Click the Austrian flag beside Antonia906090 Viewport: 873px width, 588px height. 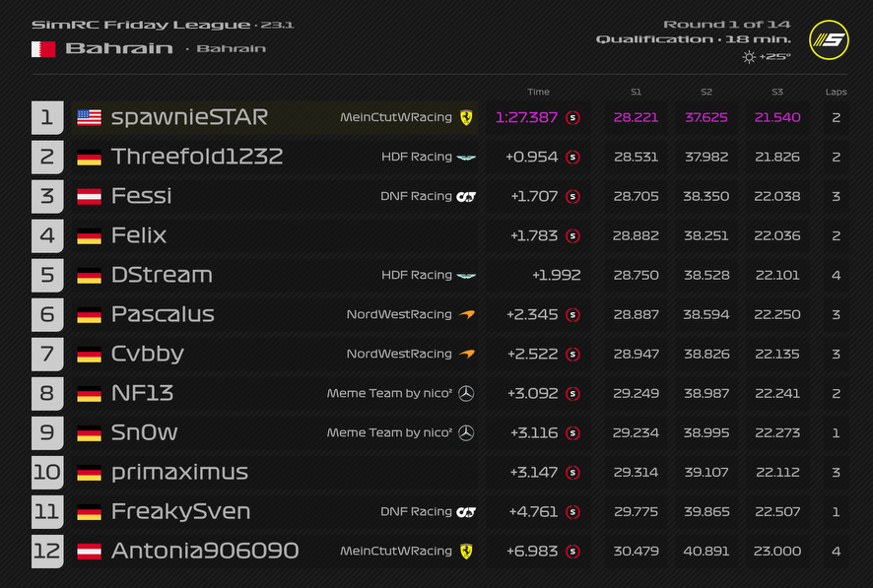(x=89, y=551)
